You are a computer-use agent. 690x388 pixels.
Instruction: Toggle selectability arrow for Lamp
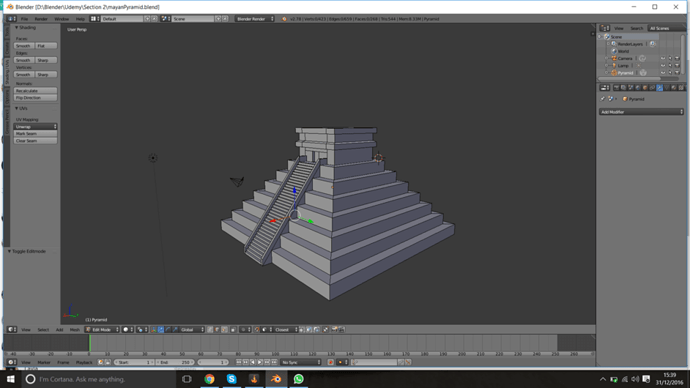pyautogui.click(x=670, y=66)
